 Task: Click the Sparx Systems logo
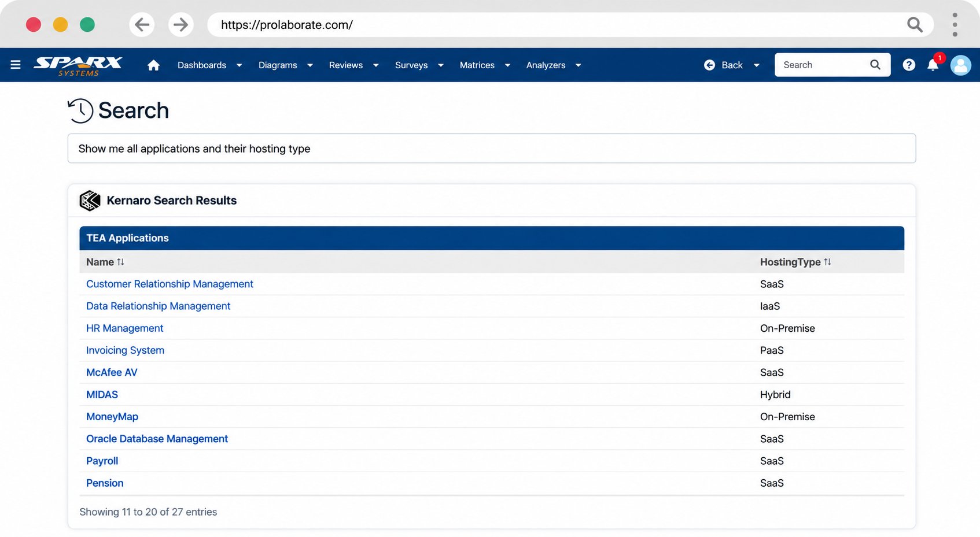point(78,65)
